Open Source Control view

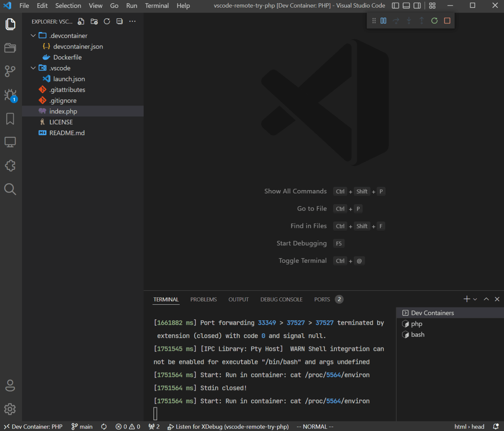pyautogui.click(x=10, y=71)
